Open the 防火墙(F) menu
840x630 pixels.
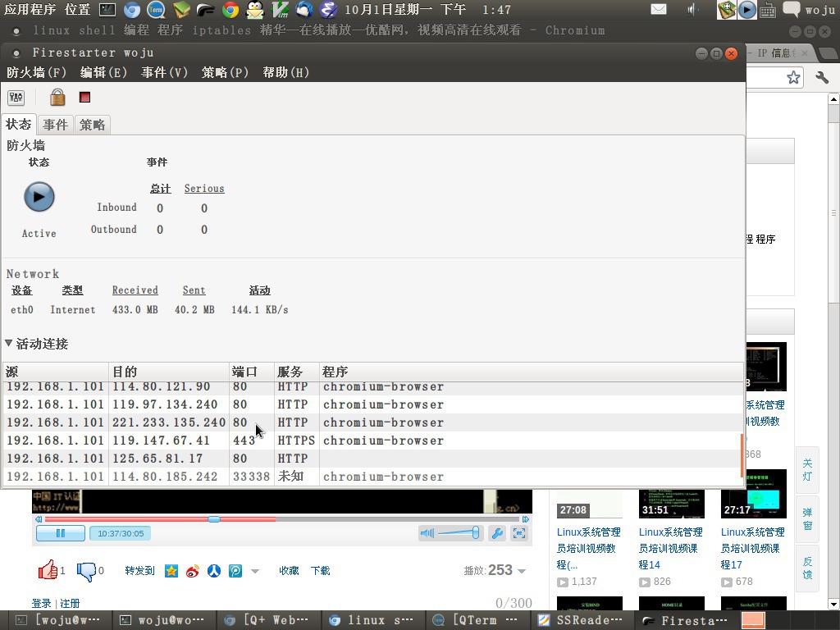(x=36, y=72)
